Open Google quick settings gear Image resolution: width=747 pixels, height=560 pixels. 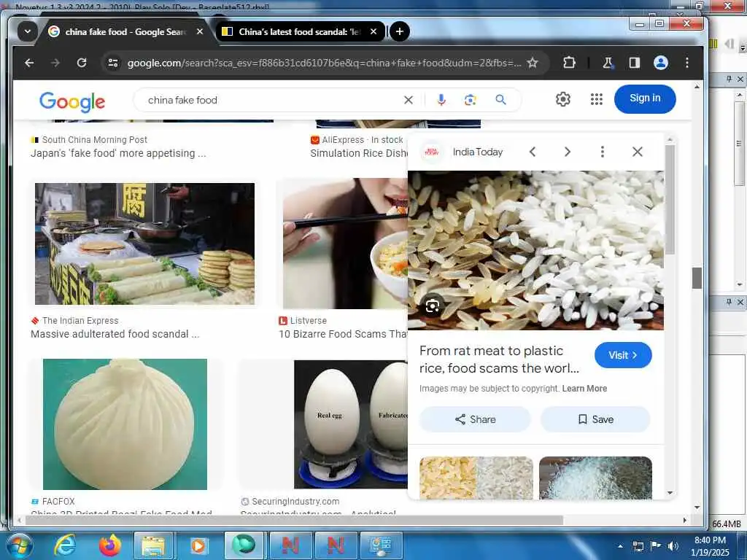tap(563, 99)
